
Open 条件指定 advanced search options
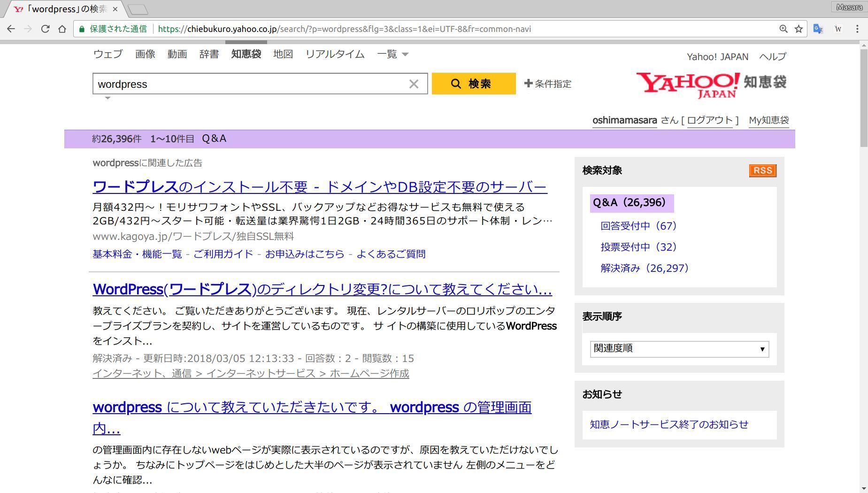(x=548, y=84)
